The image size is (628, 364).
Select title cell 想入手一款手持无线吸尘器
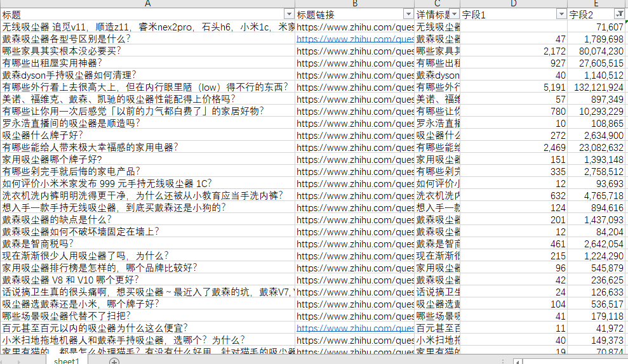pos(147,207)
